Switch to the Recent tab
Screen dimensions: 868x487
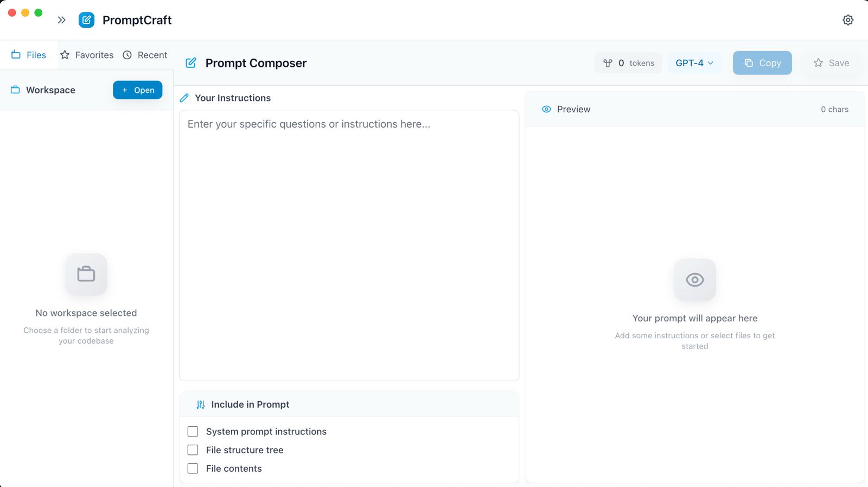tap(145, 55)
